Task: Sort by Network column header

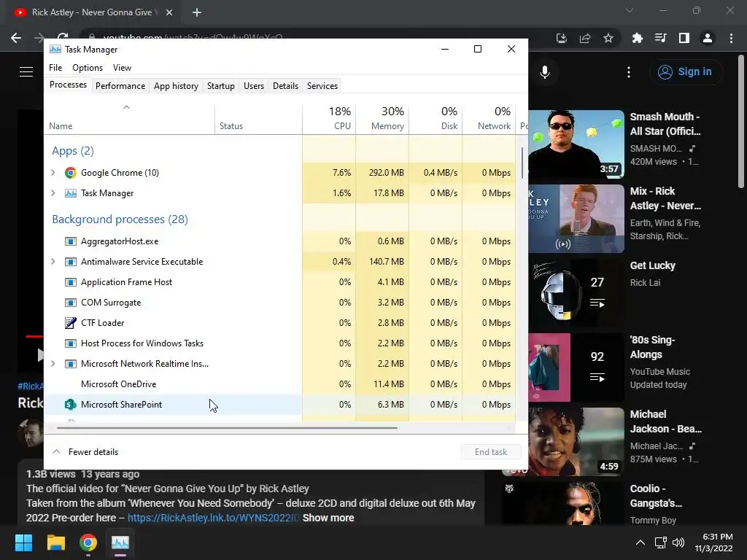Action: tap(489, 118)
